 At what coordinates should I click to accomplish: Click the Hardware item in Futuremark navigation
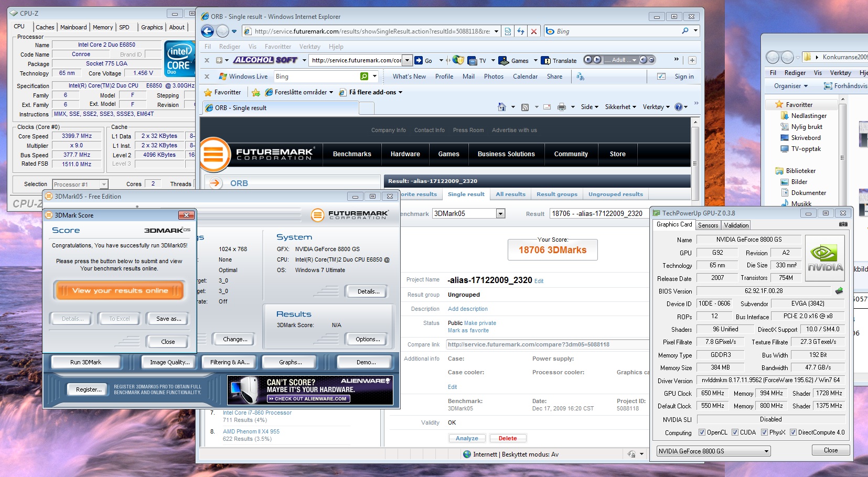click(x=405, y=154)
